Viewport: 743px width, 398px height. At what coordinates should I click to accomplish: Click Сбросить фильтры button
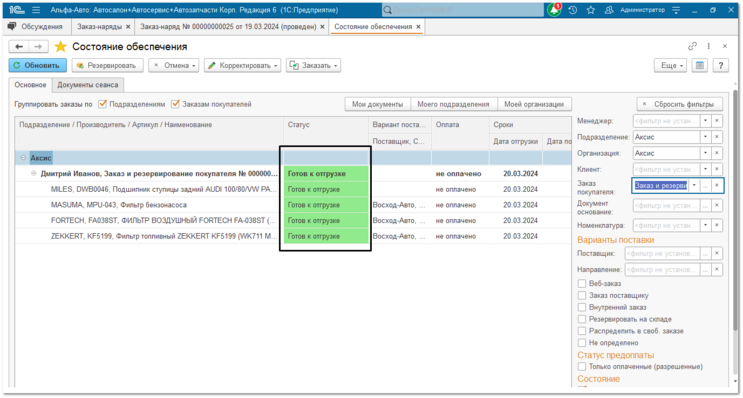click(x=680, y=104)
